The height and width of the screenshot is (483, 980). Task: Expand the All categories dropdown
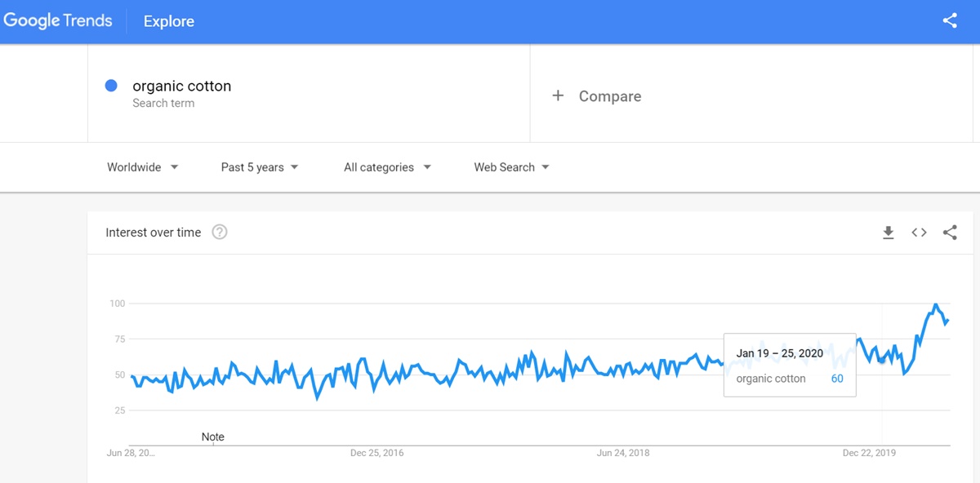(387, 167)
